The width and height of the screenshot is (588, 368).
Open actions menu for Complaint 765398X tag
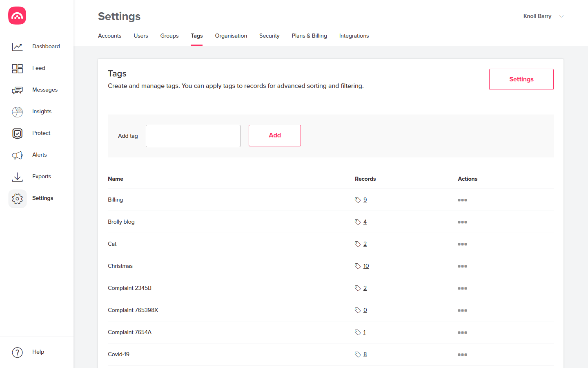[x=462, y=310]
